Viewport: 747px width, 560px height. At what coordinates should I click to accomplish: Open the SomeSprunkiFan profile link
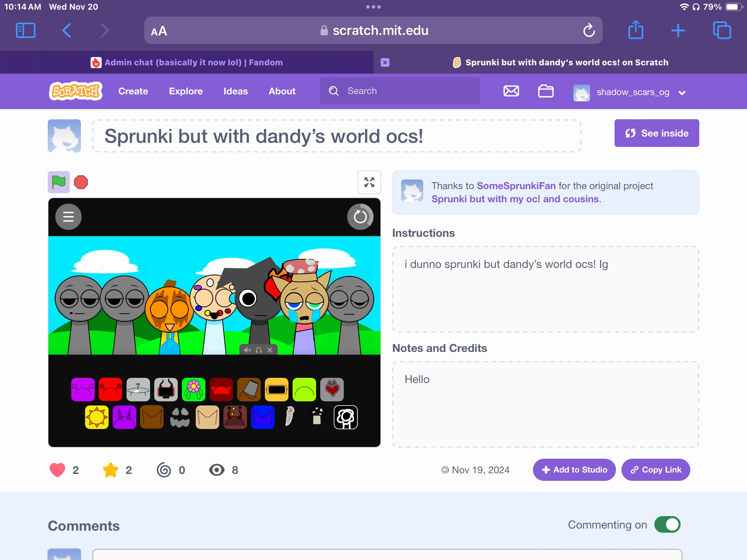[x=516, y=186]
